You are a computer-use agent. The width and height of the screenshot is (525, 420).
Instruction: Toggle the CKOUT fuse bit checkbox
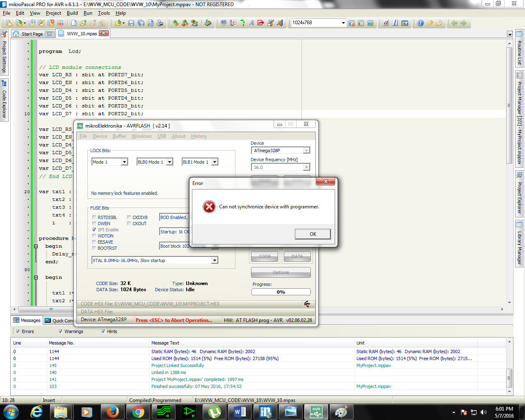[x=129, y=224]
